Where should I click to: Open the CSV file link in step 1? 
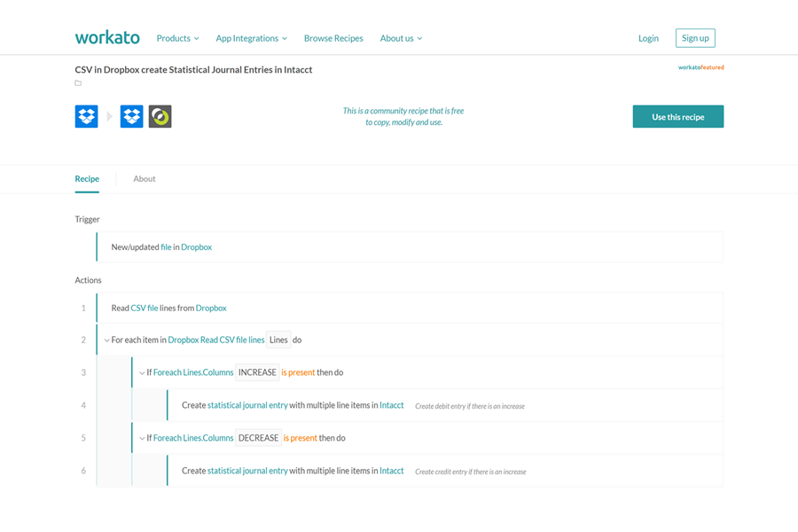click(x=145, y=309)
